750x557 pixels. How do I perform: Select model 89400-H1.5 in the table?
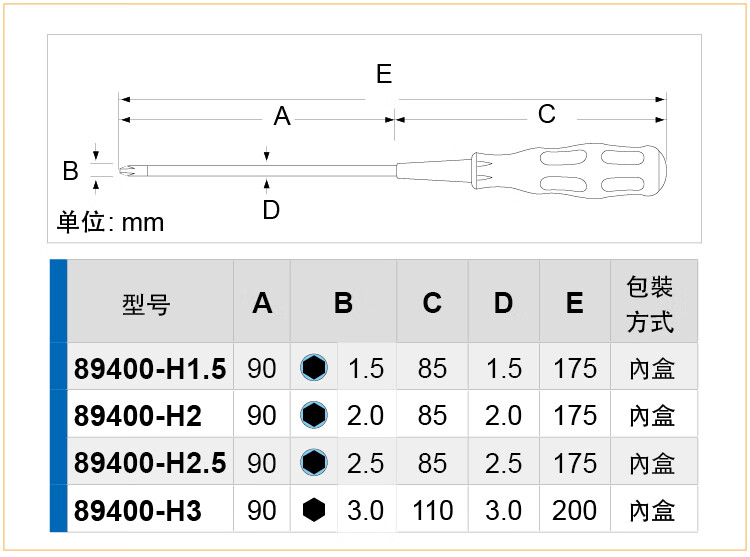[x=150, y=369]
